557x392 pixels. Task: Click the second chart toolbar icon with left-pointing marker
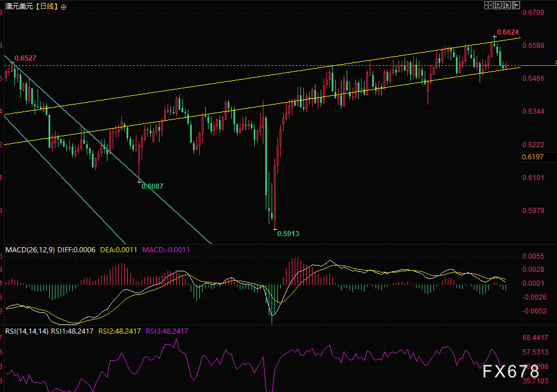[497, 5]
